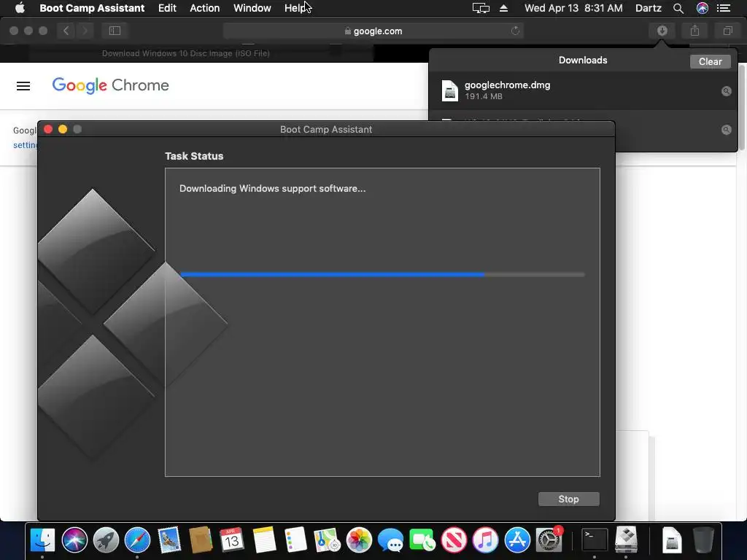Open Photos from the Dock
The width and height of the screenshot is (747, 560).
coord(359,540)
